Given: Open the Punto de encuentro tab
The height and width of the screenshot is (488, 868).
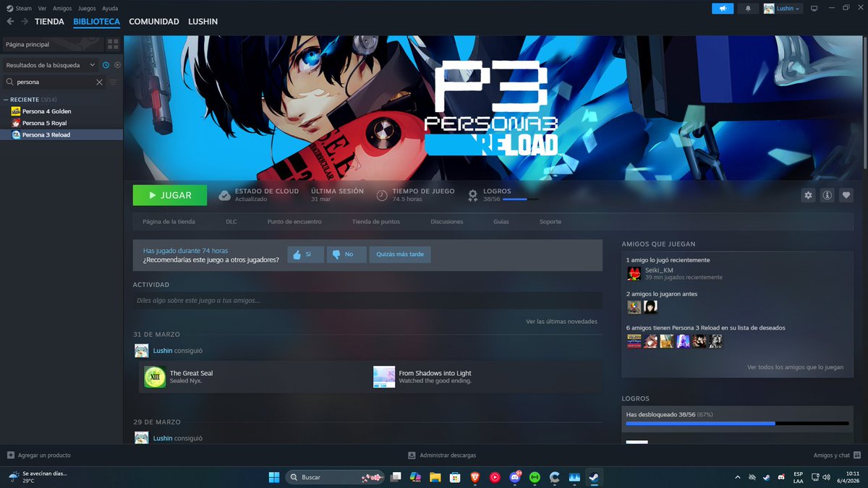Looking at the screenshot, I should coord(294,221).
